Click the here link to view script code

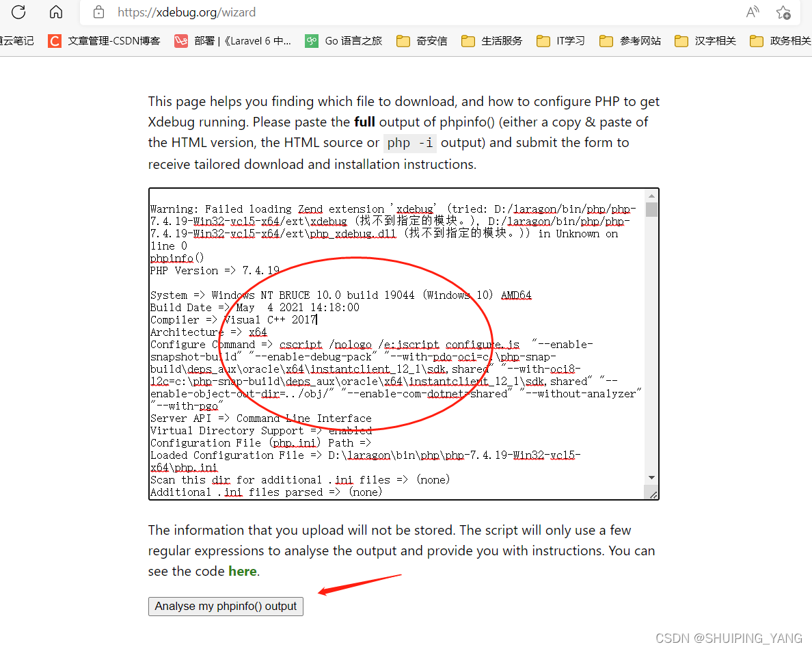coord(243,571)
